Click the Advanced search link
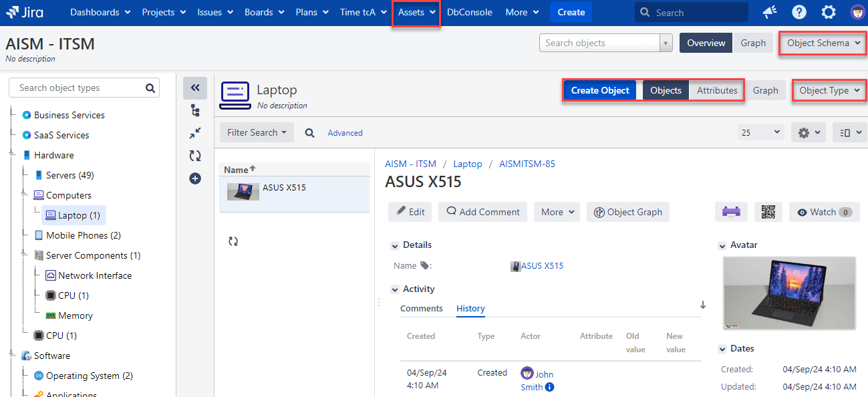The image size is (868, 397). [x=345, y=133]
